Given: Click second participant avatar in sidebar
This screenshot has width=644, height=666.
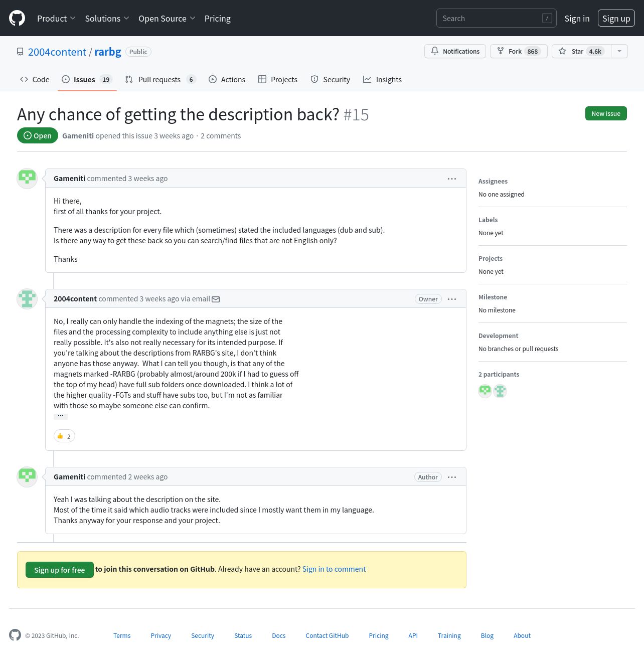Looking at the screenshot, I should click(500, 391).
